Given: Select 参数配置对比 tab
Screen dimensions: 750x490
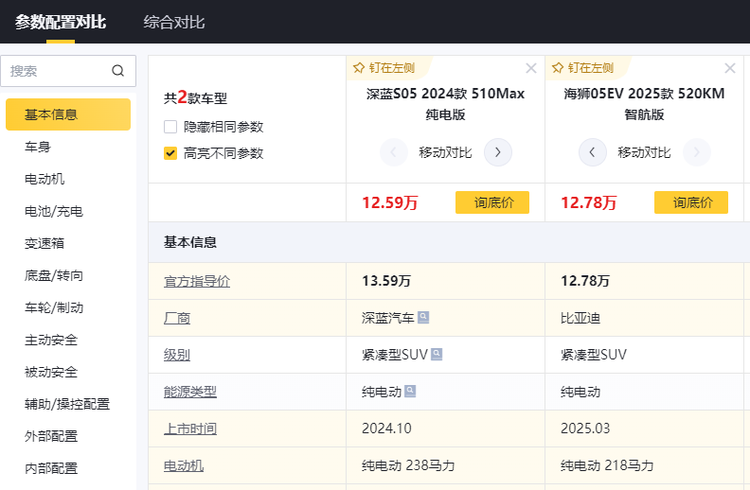Looking at the screenshot, I should [60, 21].
